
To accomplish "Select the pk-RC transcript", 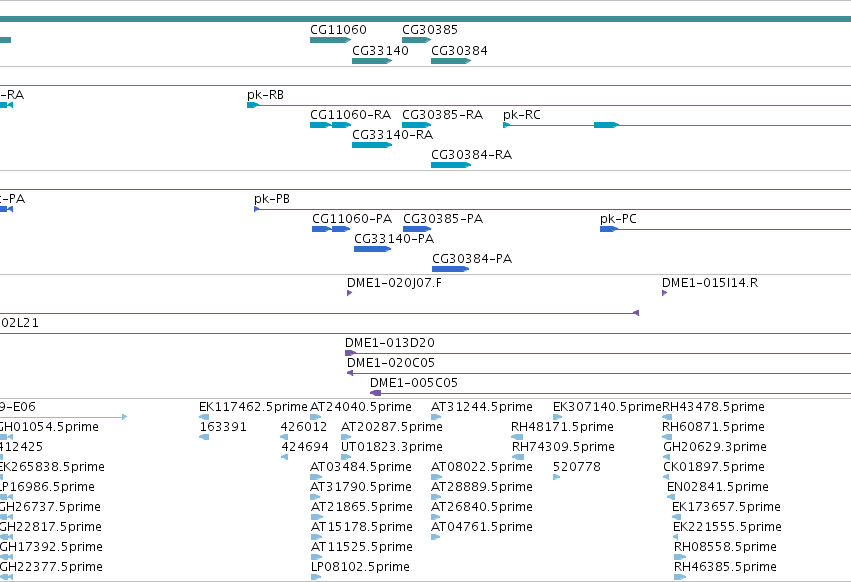I will coord(677,125).
